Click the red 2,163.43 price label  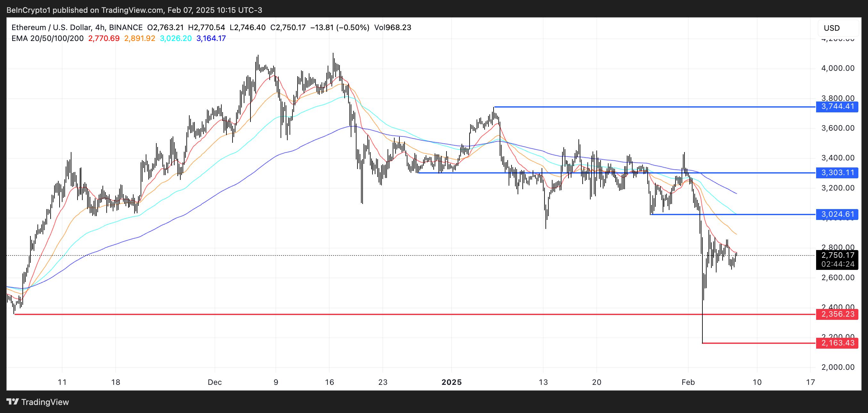(837, 343)
